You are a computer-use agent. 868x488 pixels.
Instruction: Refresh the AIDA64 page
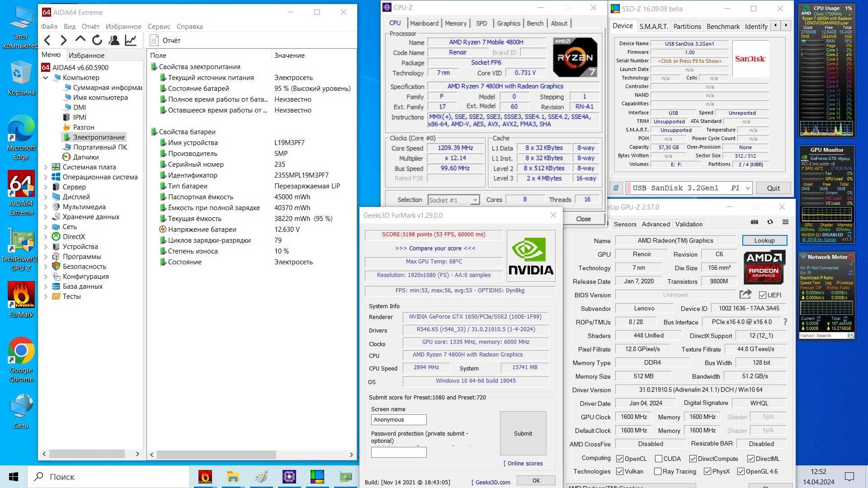click(97, 40)
